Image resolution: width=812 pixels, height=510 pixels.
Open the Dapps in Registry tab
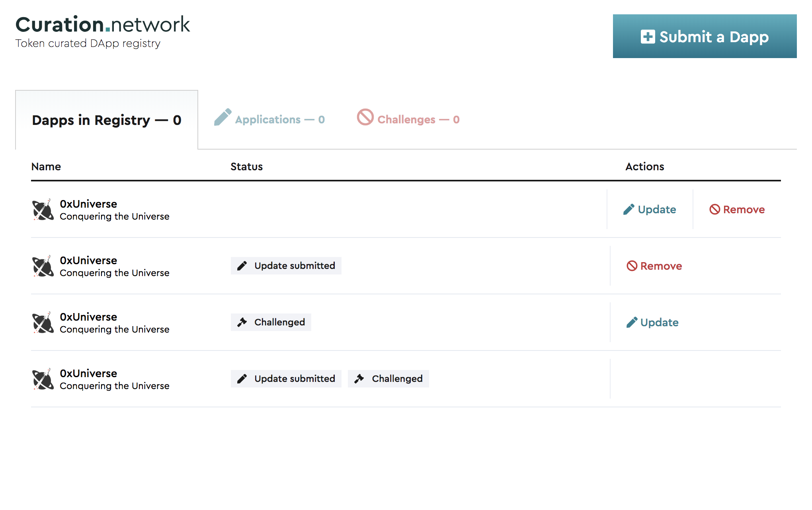106,120
